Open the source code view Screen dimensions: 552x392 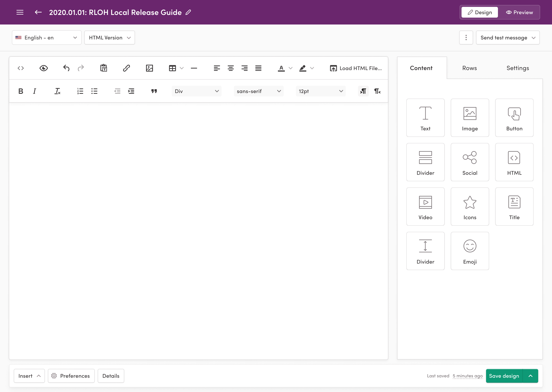click(x=21, y=68)
